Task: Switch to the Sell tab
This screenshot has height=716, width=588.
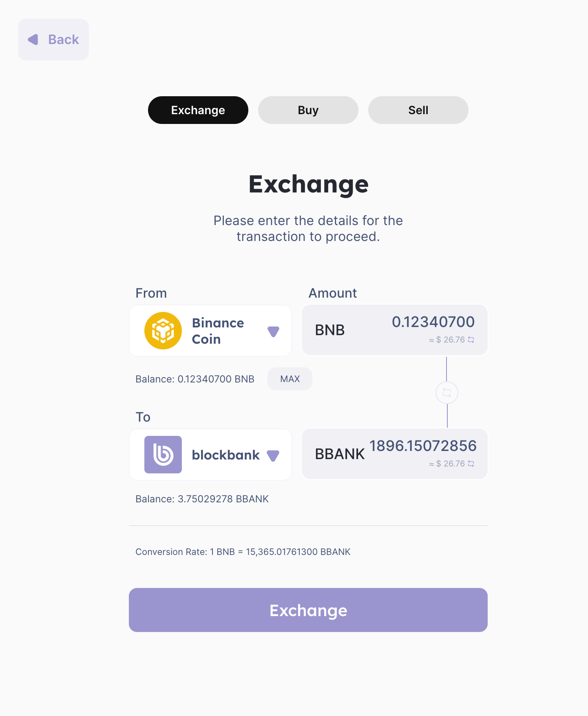Action: (418, 110)
